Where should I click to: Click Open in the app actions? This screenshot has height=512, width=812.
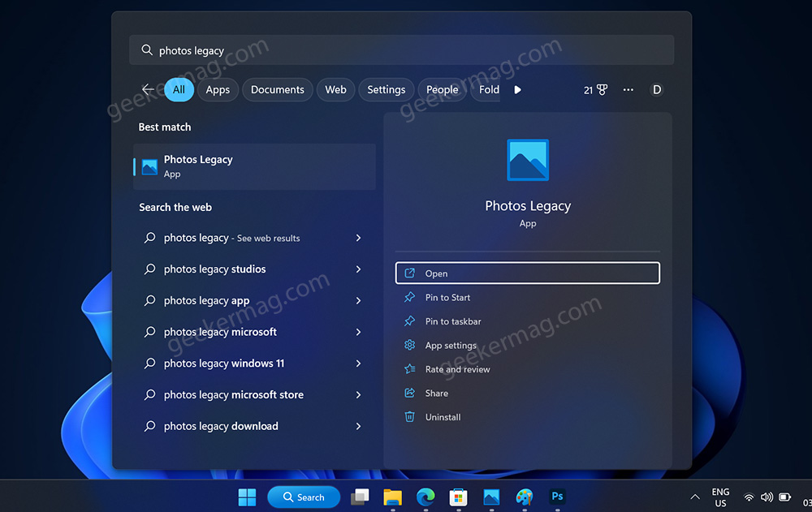(527, 273)
